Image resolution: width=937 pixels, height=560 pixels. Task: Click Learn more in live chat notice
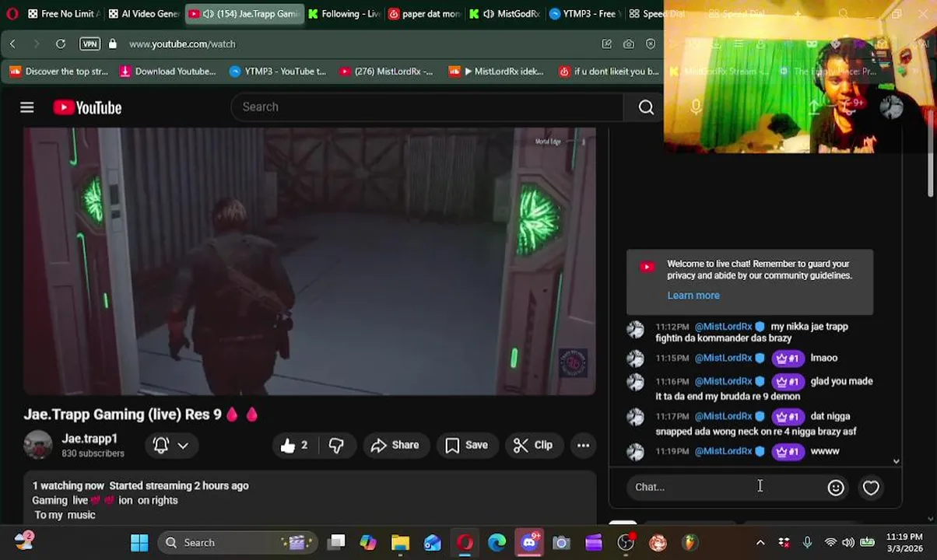pos(693,296)
